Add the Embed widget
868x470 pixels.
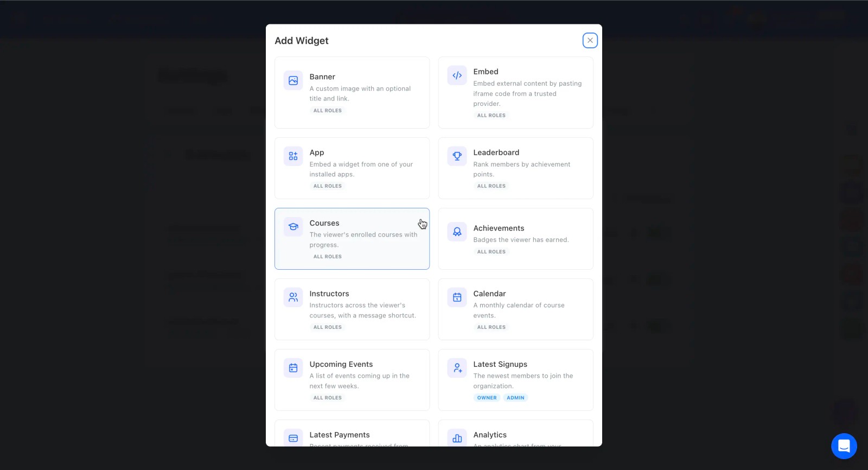(515, 93)
